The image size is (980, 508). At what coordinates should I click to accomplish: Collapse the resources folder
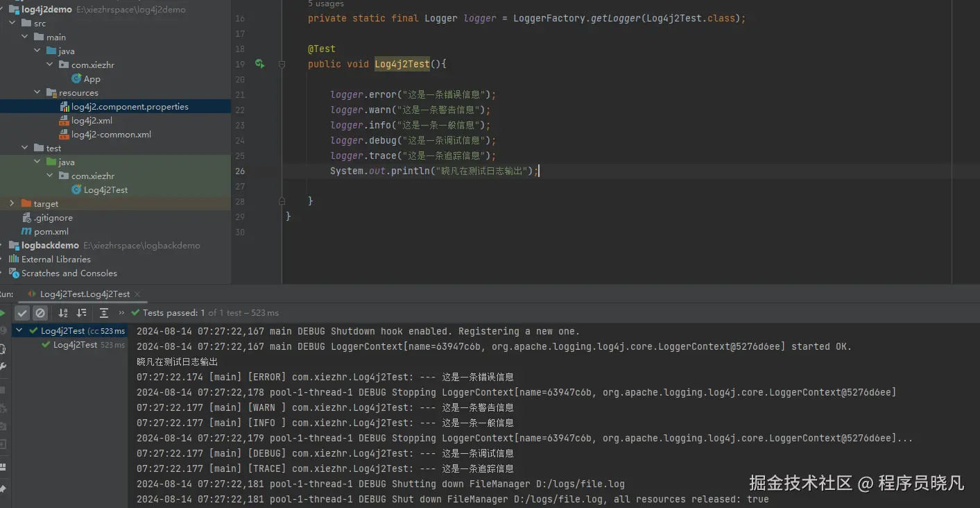pos(37,92)
